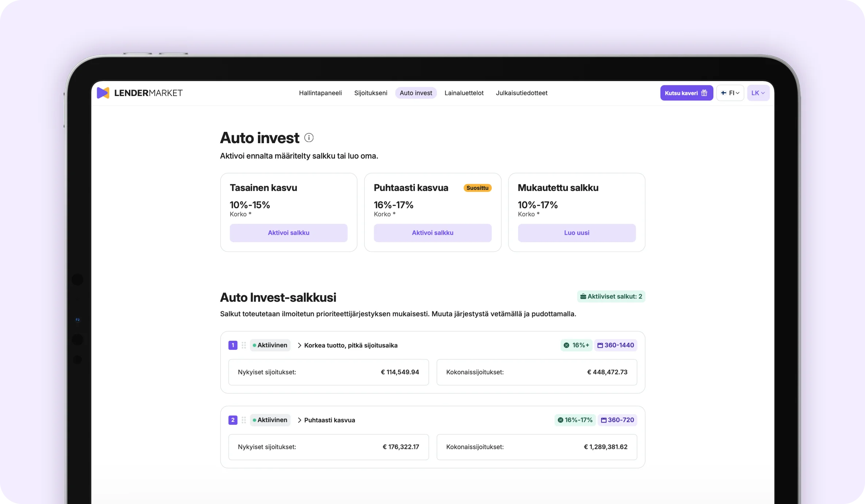Click the priority number 2 badge
Image resolution: width=865 pixels, height=504 pixels.
click(x=233, y=420)
